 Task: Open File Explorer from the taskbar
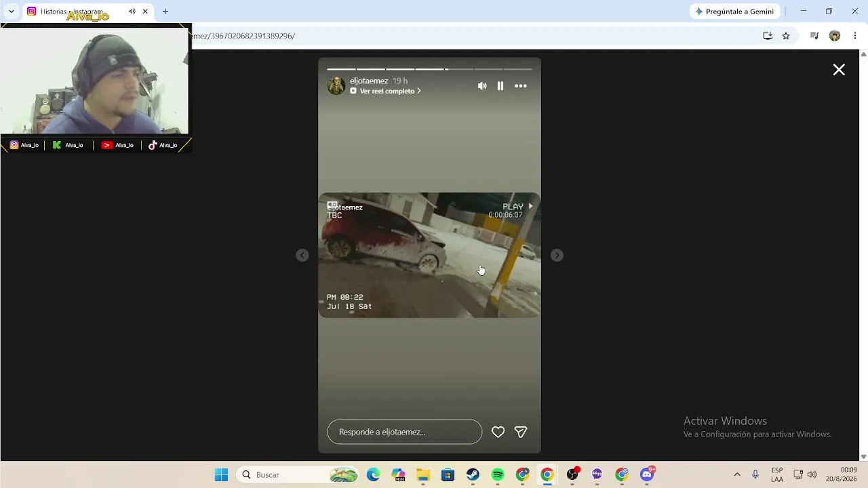click(x=423, y=475)
